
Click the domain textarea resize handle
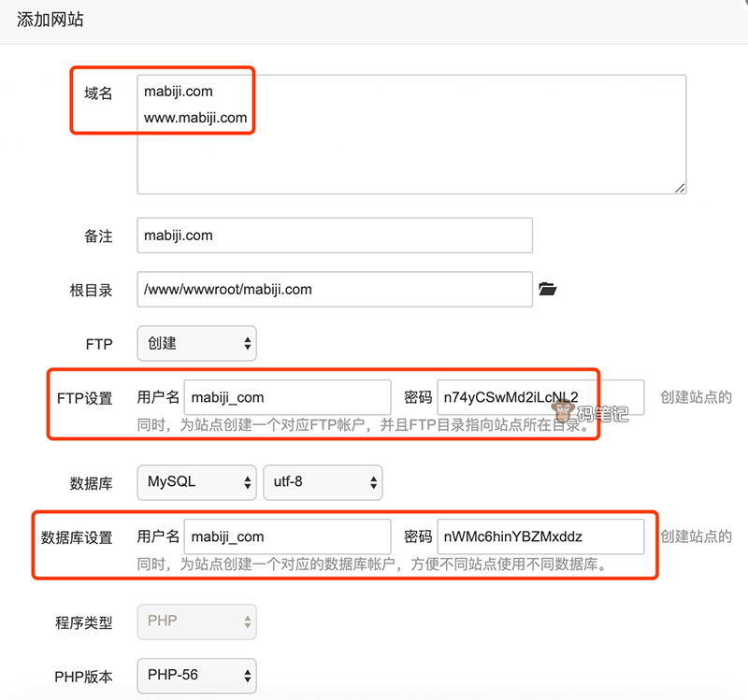click(681, 188)
